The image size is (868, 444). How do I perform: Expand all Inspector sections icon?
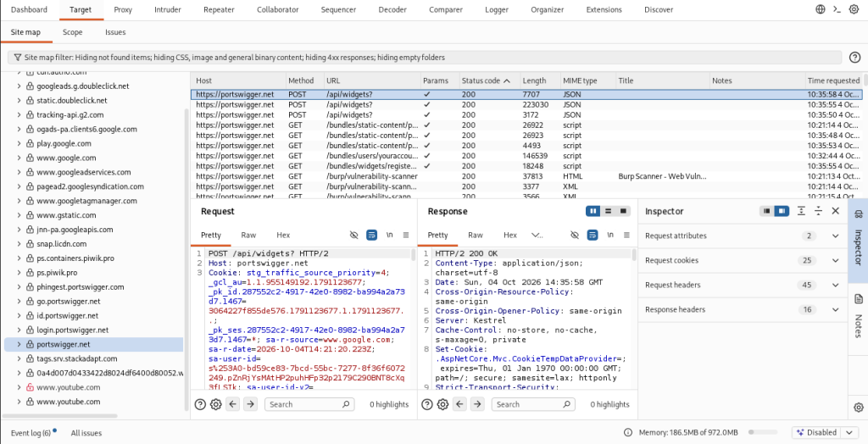click(x=801, y=211)
